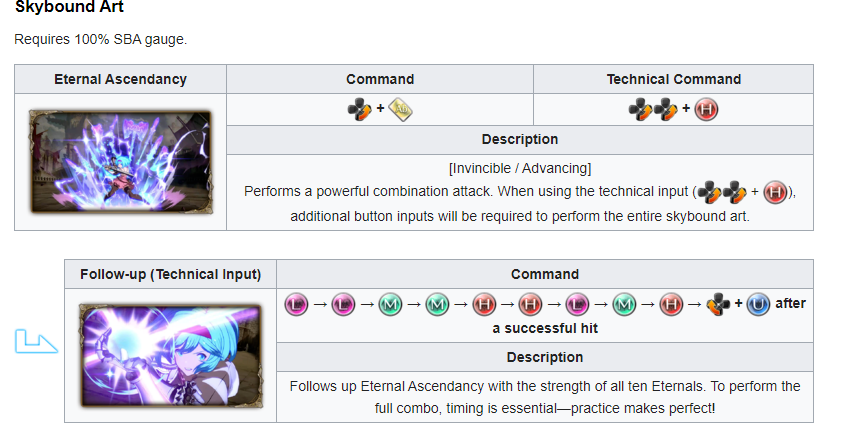Click the Skybound Art section heading
Image resolution: width=850 pixels, height=448 pixels.
pyautogui.click(x=69, y=7)
